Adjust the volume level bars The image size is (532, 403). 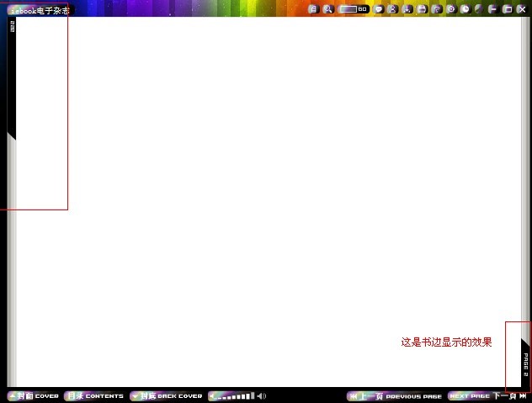234,396
